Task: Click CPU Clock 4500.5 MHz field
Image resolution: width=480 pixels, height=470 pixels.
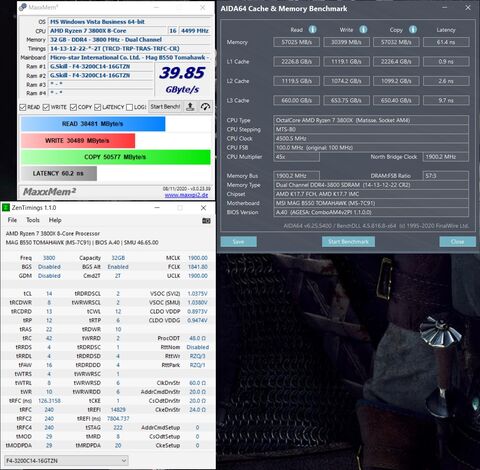Action: click(x=371, y=139)
